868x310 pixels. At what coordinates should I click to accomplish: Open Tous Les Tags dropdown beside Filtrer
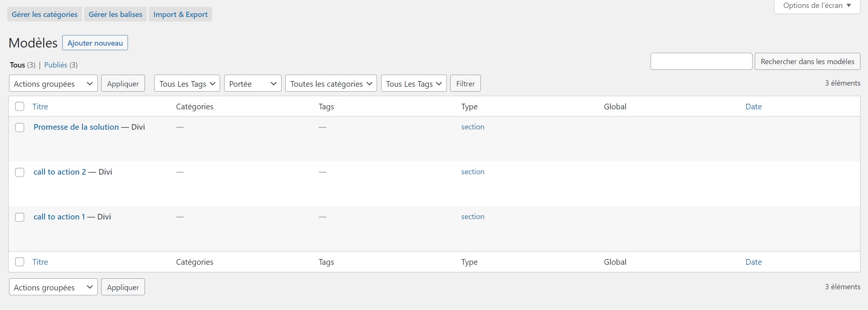point(414,83)
